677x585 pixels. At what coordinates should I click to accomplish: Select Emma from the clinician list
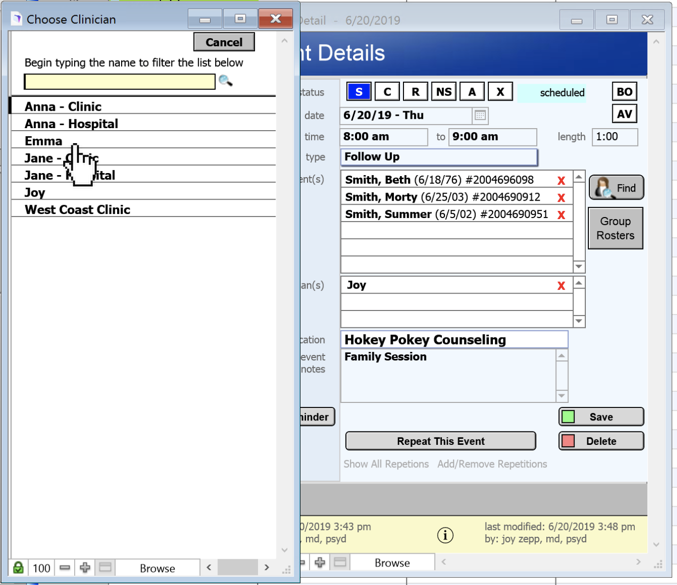(x=44, y=141)
